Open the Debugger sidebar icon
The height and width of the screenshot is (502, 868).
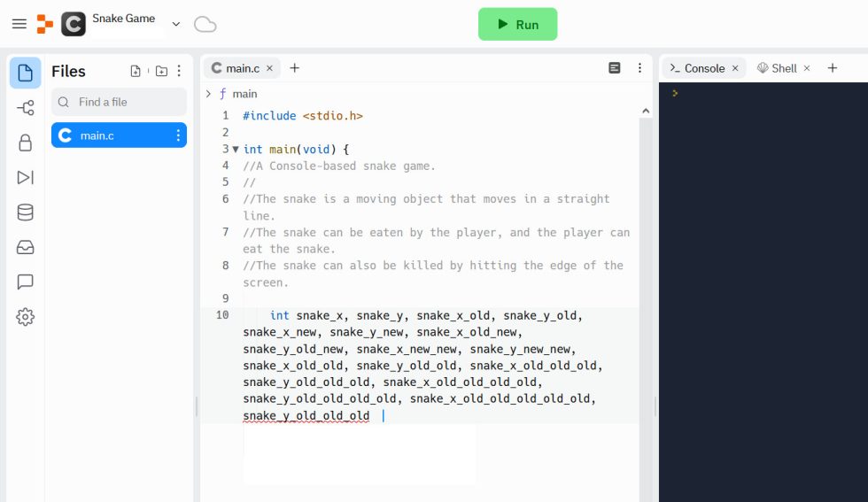26,177
